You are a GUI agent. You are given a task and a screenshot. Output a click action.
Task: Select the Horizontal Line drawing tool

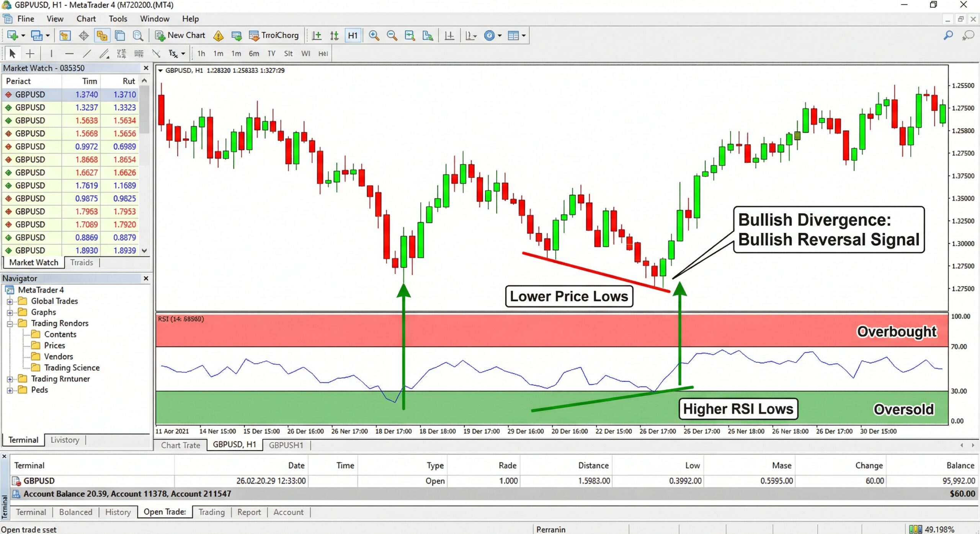point(69,53)
